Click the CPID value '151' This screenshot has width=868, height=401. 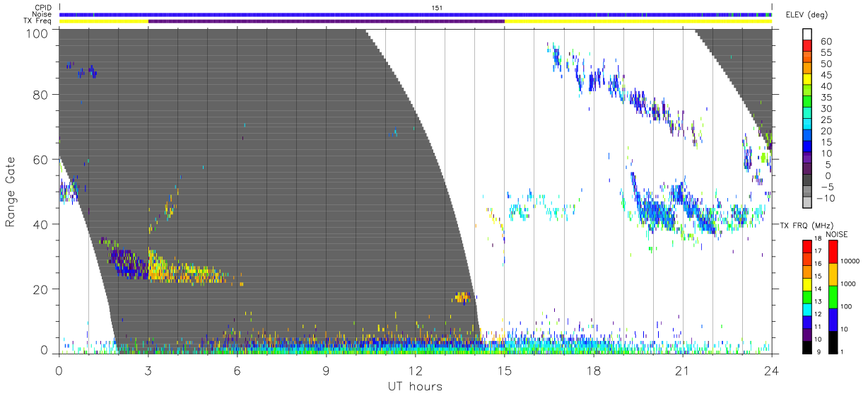click(x=437, y=8)
